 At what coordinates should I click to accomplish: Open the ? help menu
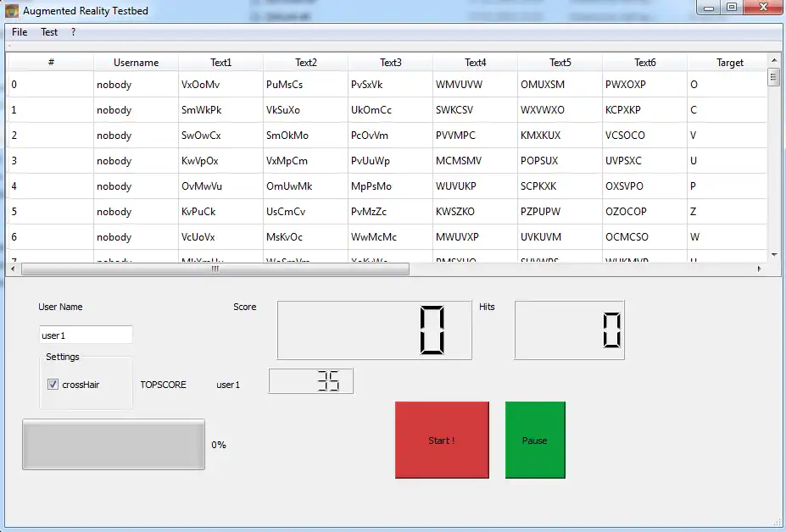coord(73,32)
